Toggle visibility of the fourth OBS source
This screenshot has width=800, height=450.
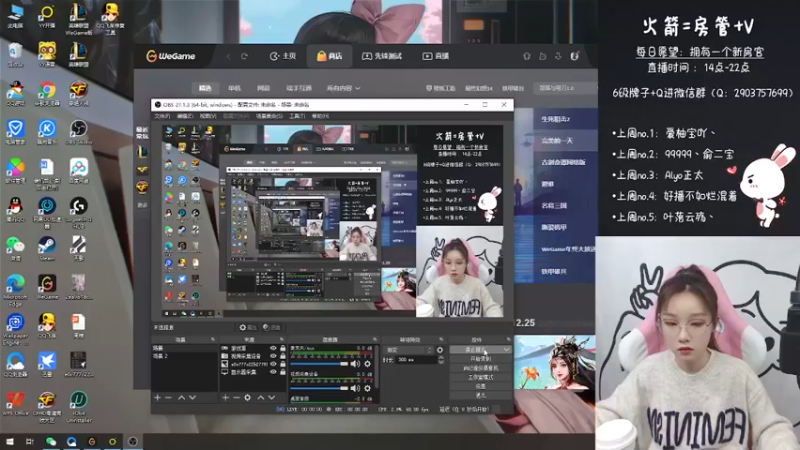pos(273,372)
